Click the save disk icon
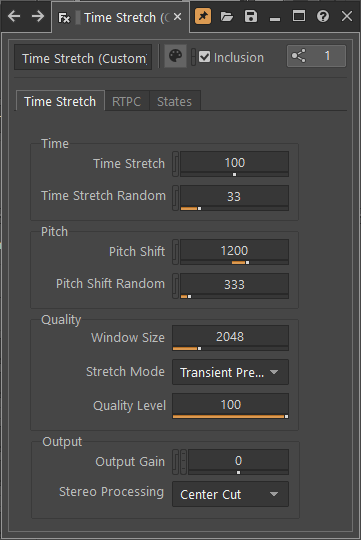The height and width of the screenshot is (540, 361). 251,16
